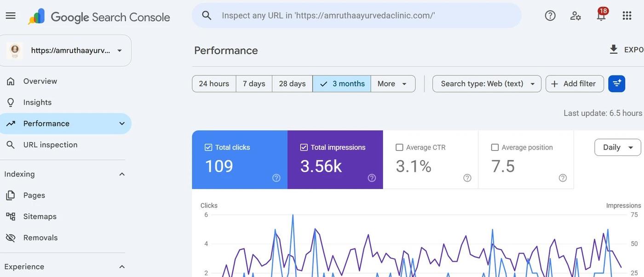Click the Pages document icon
Image resolution: width=644 pixels, height=277 pixels.
[x=11, y=195]
